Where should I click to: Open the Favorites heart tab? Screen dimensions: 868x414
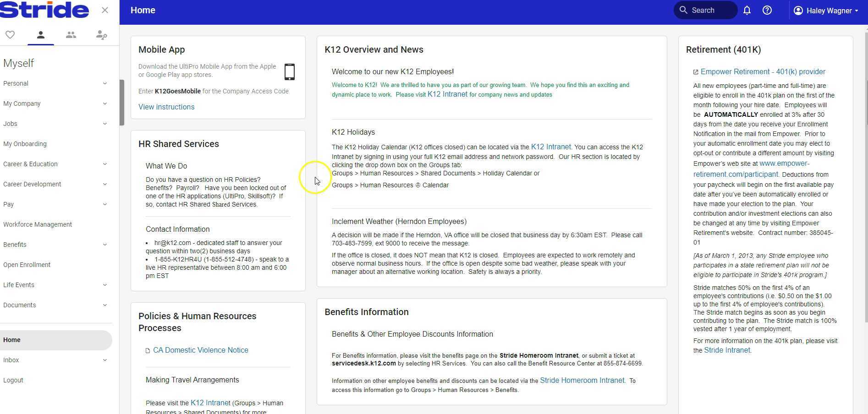point(10,35)
